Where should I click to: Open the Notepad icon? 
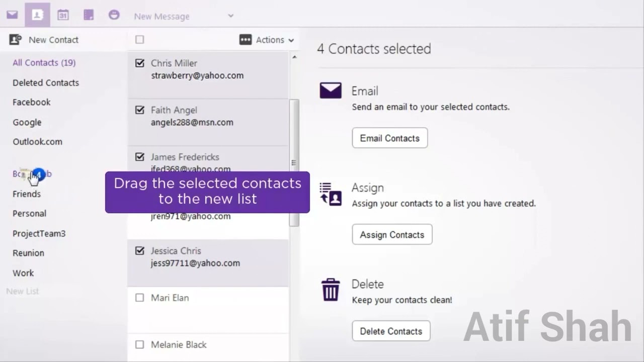click(x=89, y=15)
